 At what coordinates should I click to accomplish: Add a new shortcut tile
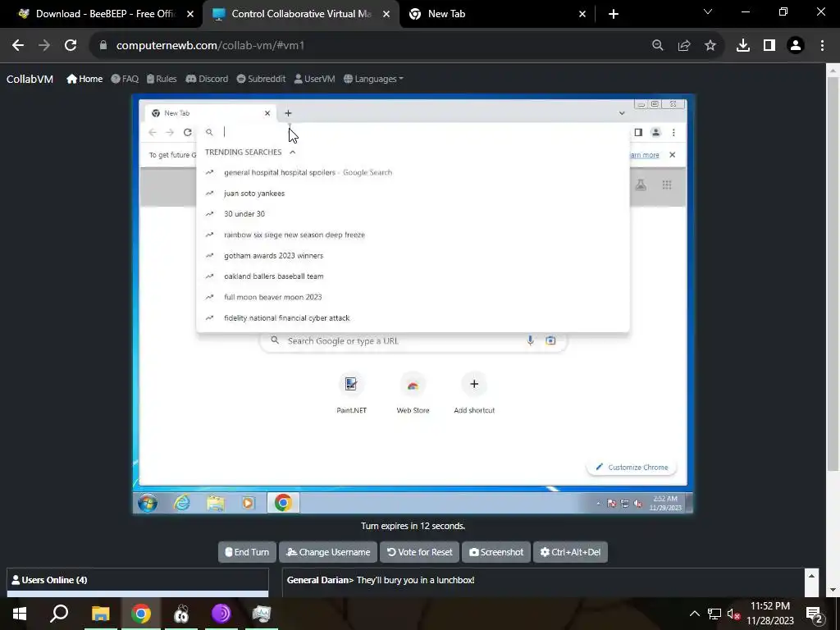(x=474, y=393)
